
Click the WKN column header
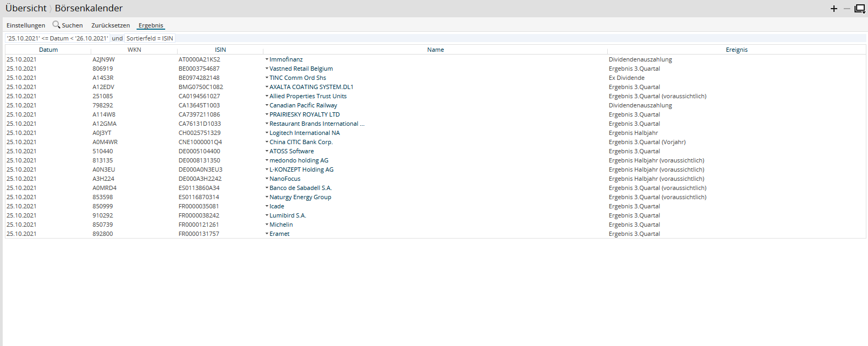pos(134,50)
